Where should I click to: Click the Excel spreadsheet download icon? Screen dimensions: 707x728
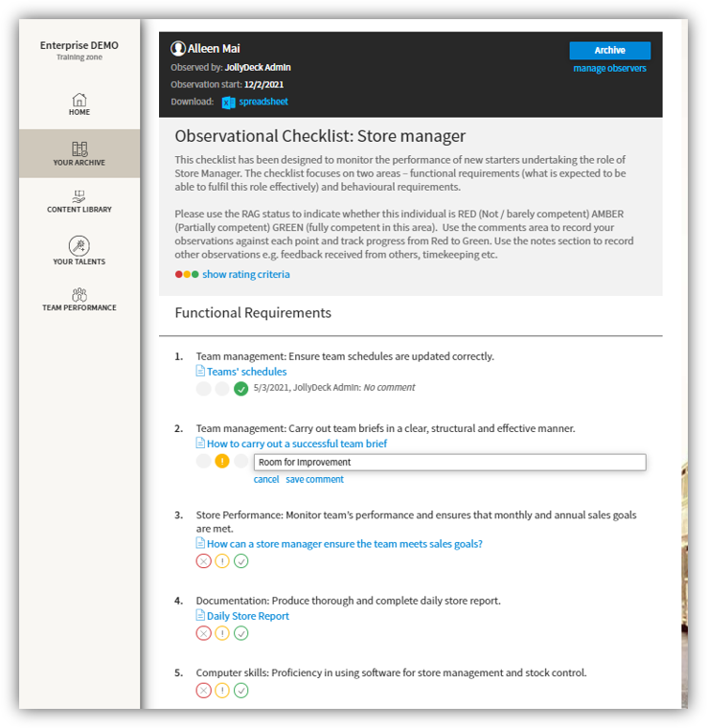tap(228, 102)
